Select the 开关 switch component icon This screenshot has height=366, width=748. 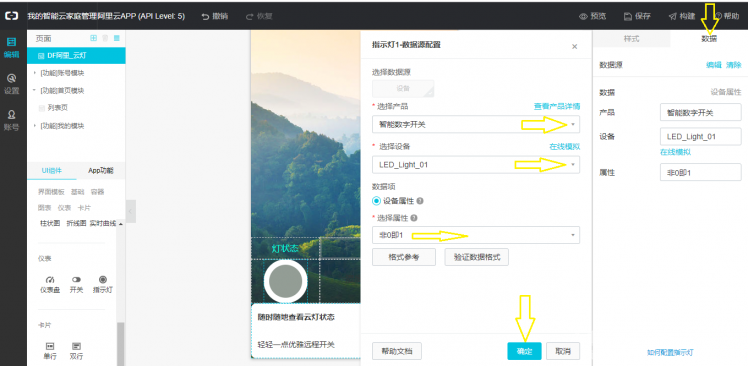[x=76, y=284]
